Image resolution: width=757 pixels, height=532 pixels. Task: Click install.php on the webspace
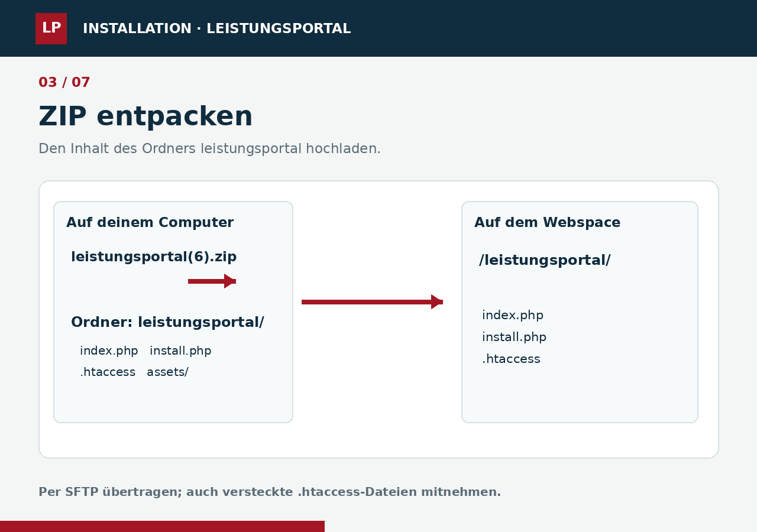tap(514, 337)
